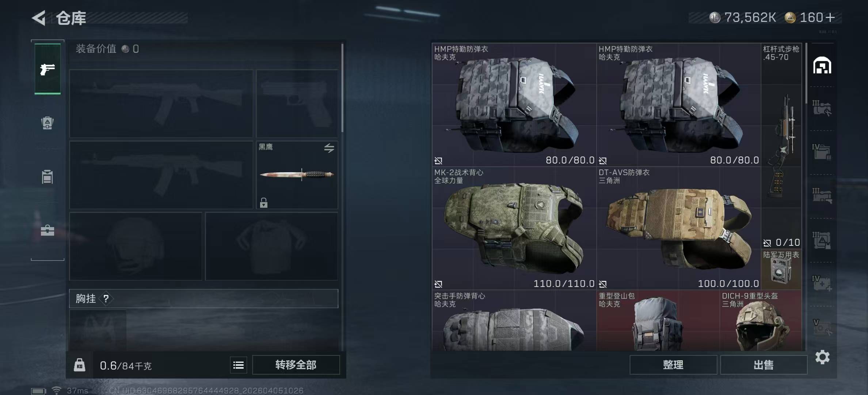
Task: Select the DT-AVS防弹衣 armor item
Action: pos(678,228)
